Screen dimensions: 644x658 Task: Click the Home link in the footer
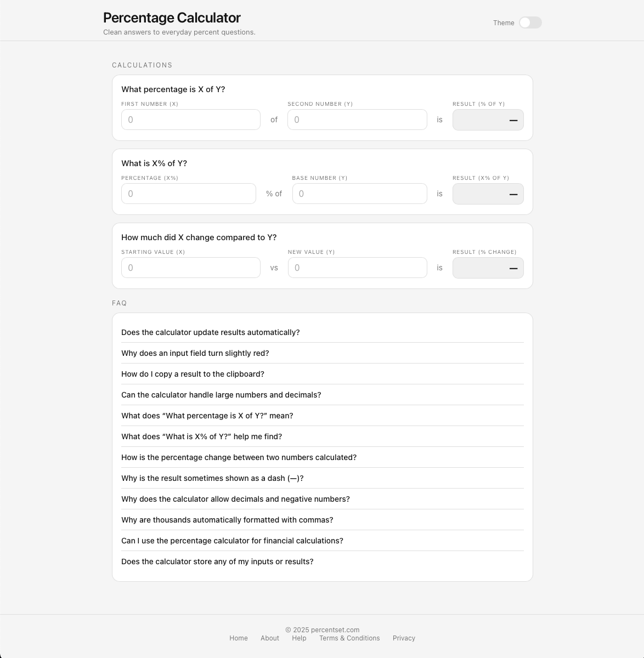point(239,638)
